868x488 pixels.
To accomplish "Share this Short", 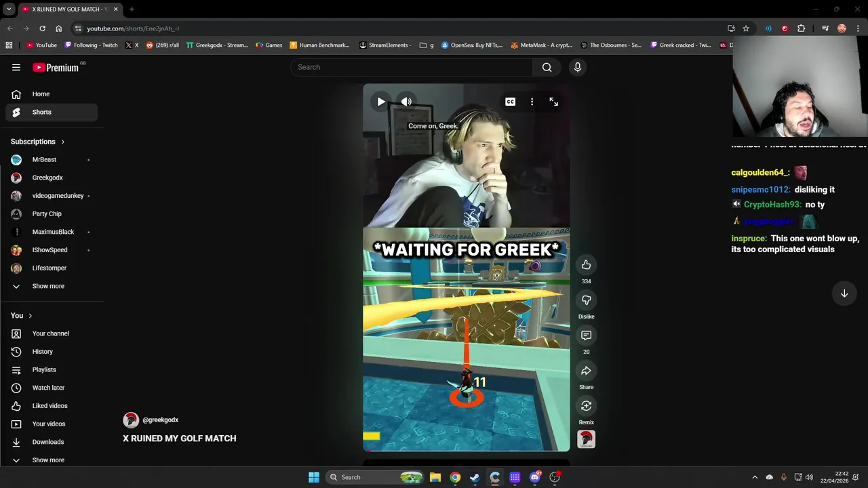I will tap(587, 371).
